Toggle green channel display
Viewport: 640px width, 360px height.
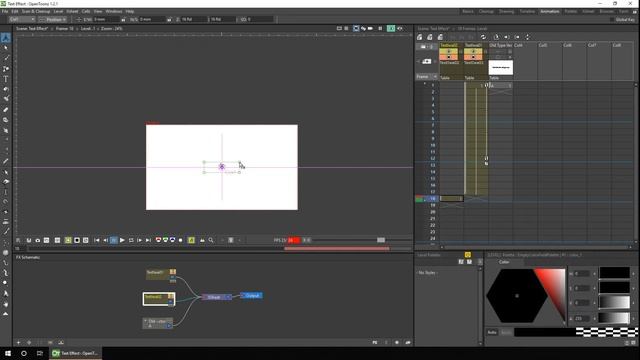(x=165, y=240)
